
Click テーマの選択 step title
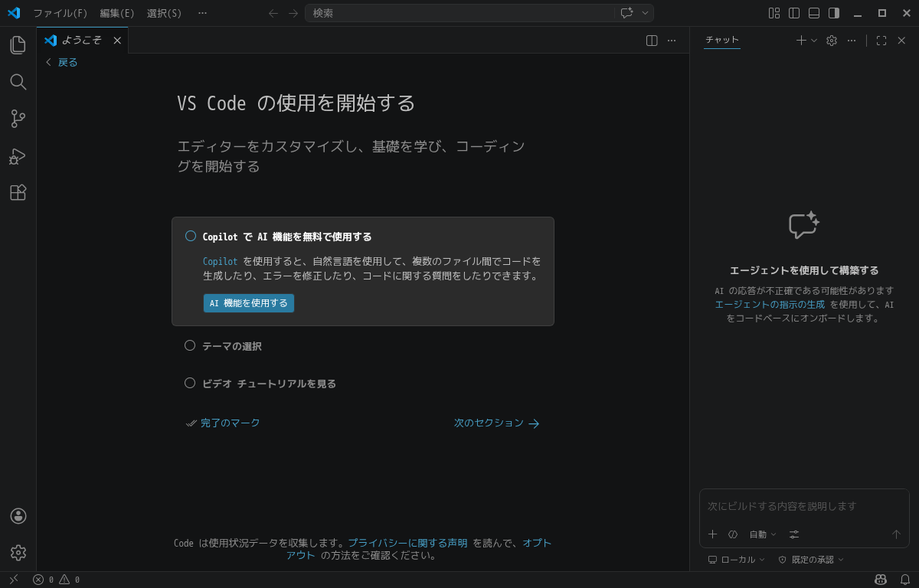coord(232,346)
